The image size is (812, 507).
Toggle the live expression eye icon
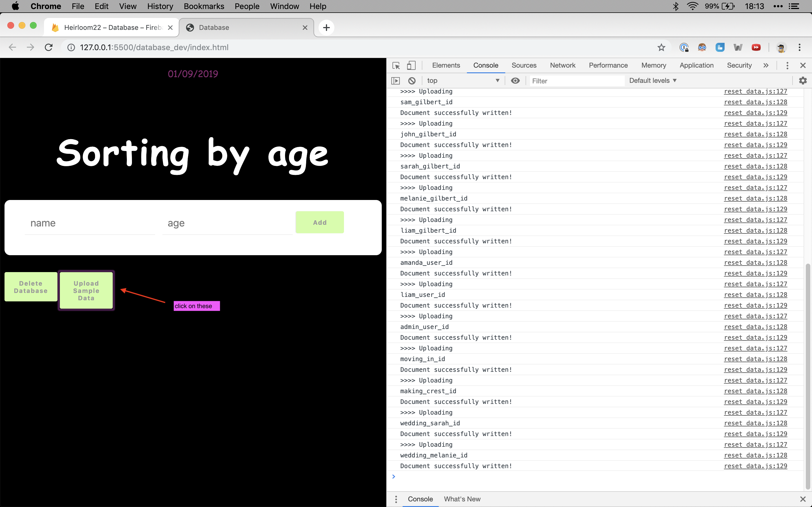pos(515,81)
